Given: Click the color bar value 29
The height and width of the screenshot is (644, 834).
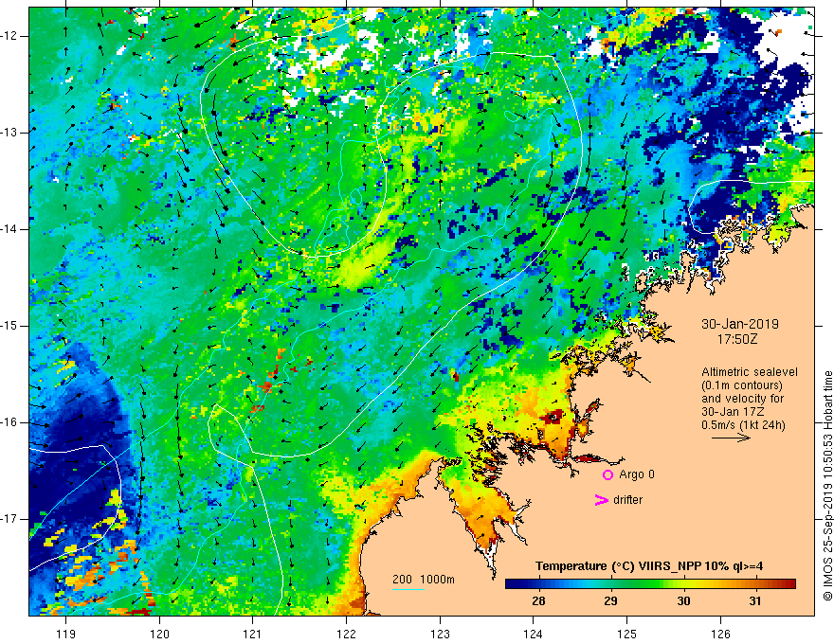Looking at the screenshot, I should click(610, 601).
